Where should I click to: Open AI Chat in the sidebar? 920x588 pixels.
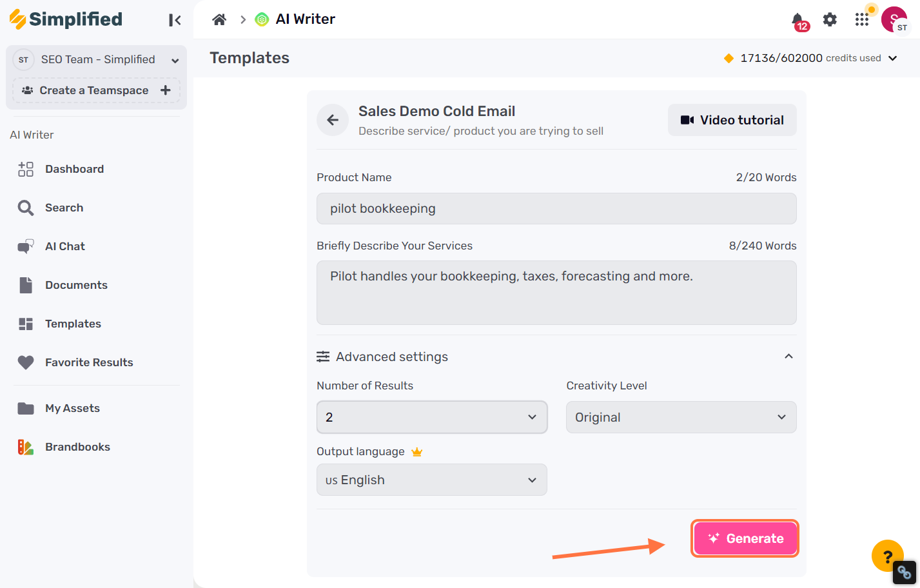(x=64, y=246)
